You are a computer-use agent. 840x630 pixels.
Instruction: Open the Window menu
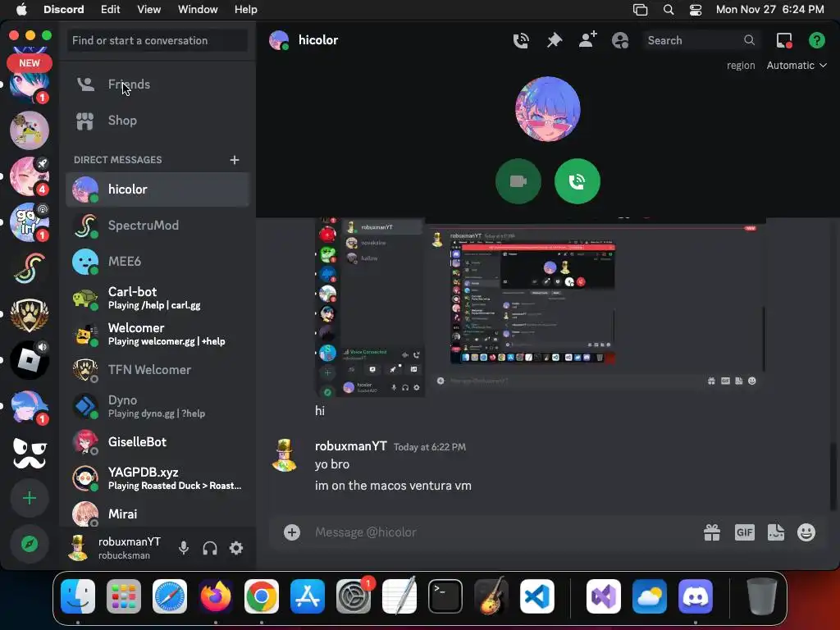pos(198,9)
